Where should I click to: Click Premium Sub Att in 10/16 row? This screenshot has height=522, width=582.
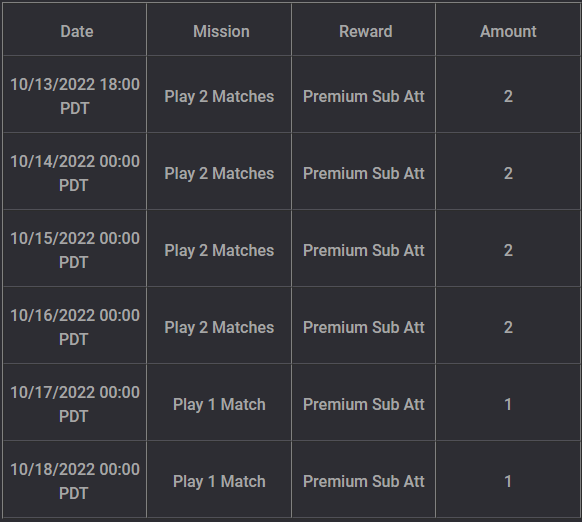[364, 327]
